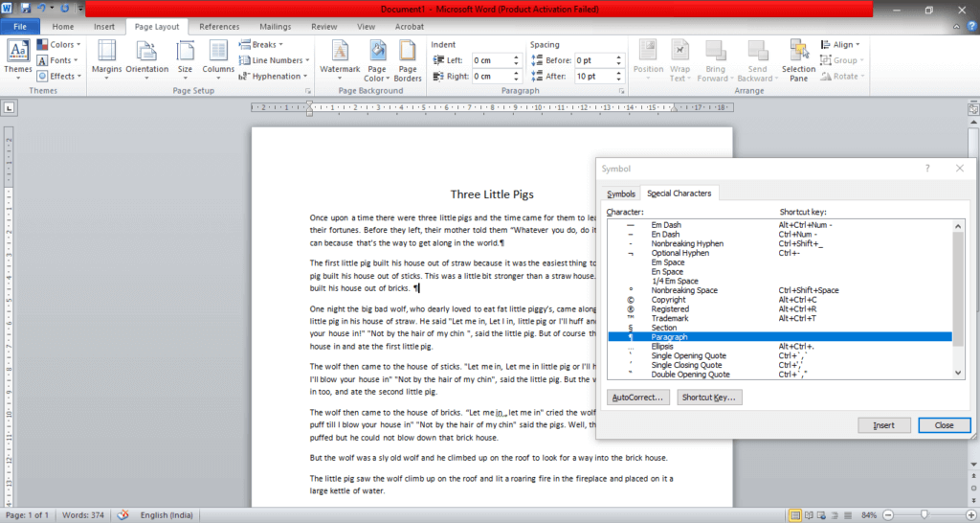
Task: Select the Copyright character row
Action: [670, 301]
